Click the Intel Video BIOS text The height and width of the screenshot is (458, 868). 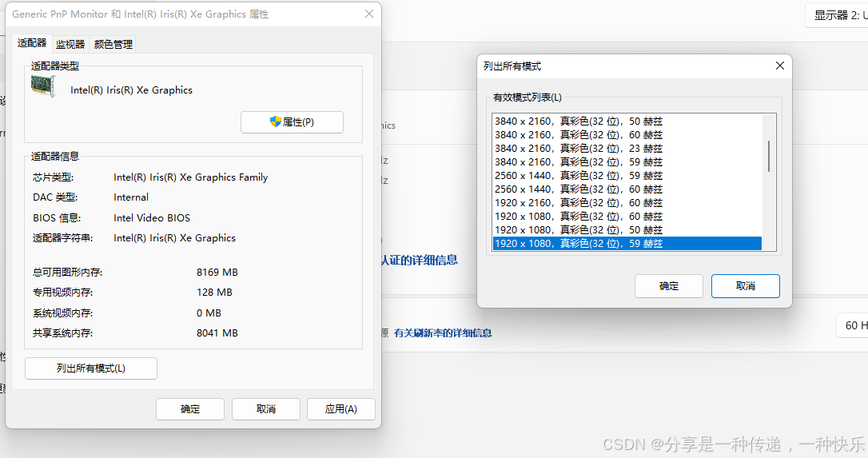coord(152,217)
